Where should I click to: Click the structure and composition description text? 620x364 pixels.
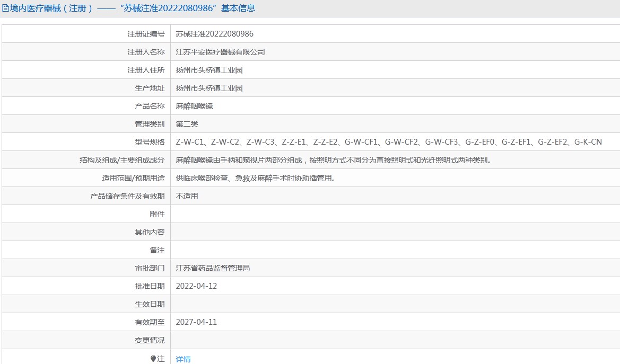click(x=334, y=160)
